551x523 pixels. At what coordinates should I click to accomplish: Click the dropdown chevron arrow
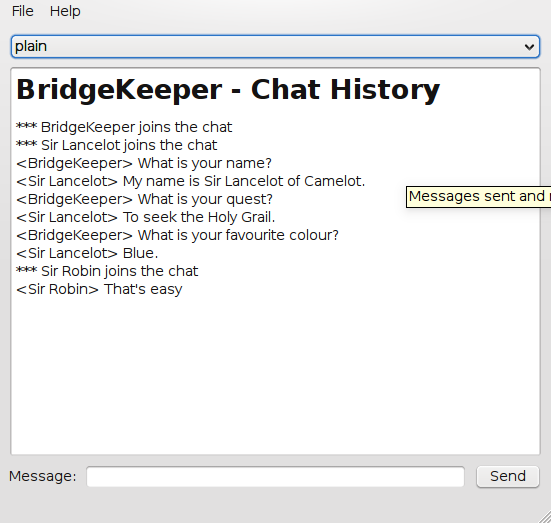529,47
